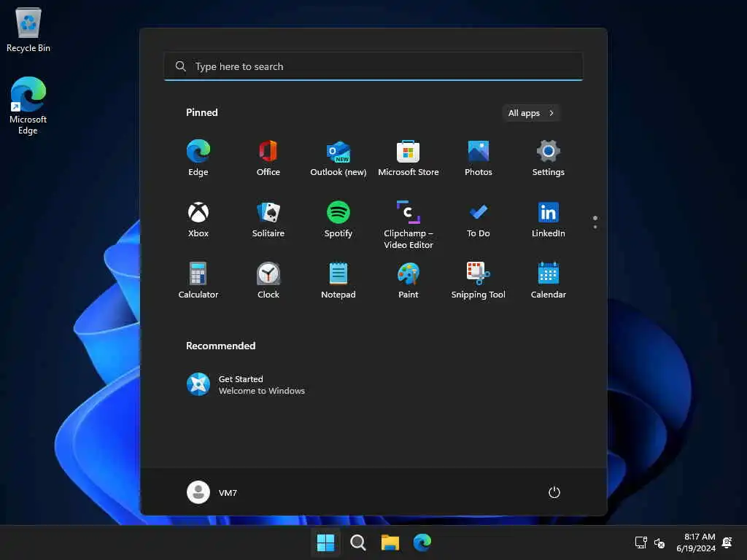
Task: Launch the Clock app
Action: coord(268,281)
